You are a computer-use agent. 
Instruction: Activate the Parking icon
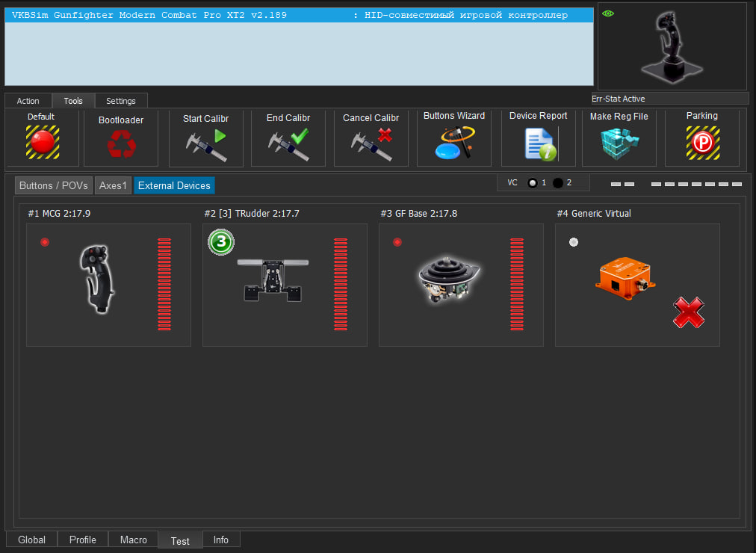(x=703, y=143)
